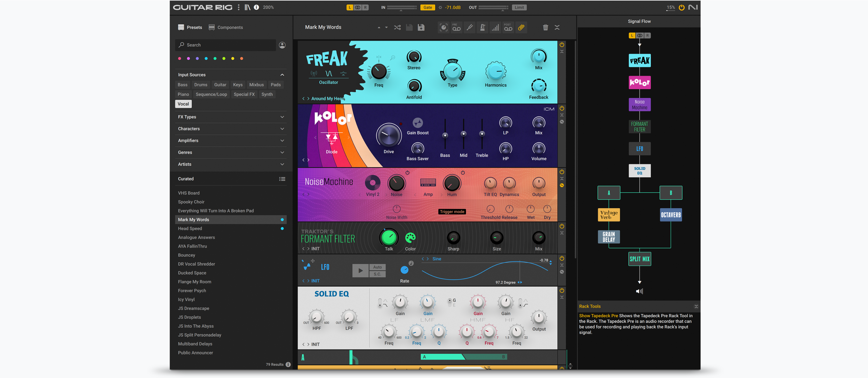Collapse the Rack Tools info panel
Image resolution: width=868 pixels, height=378 pixels.
(x=696, y=307)
